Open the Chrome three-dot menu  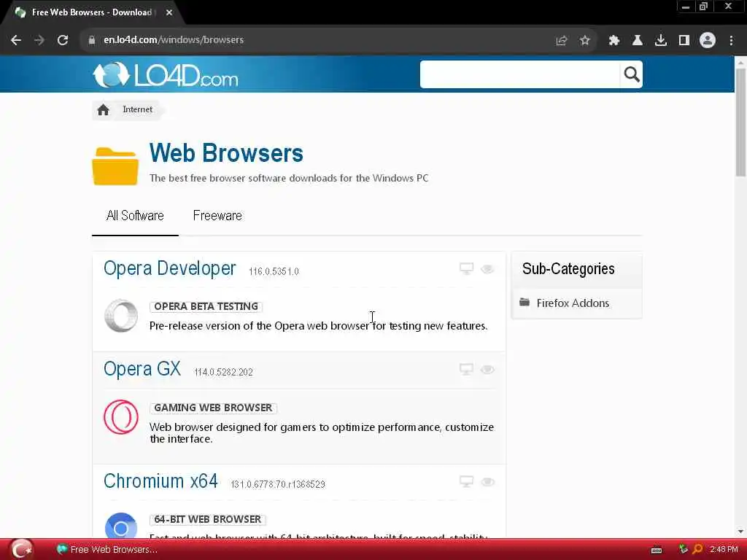tap(731, 41)
